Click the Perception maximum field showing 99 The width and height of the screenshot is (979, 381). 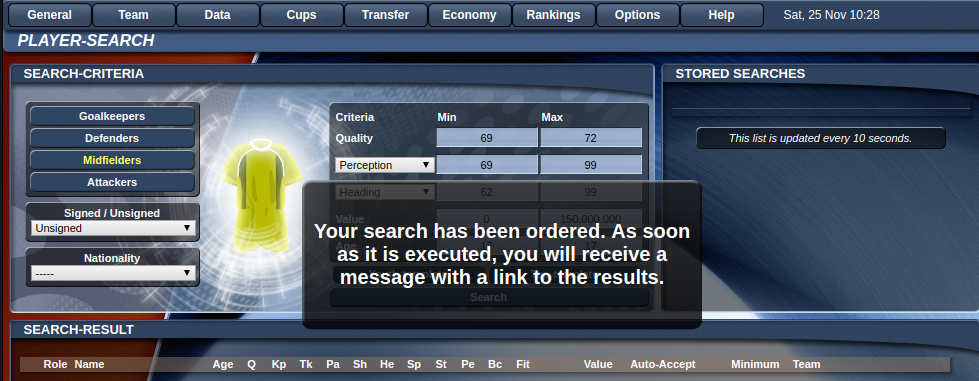coord(591,165)
